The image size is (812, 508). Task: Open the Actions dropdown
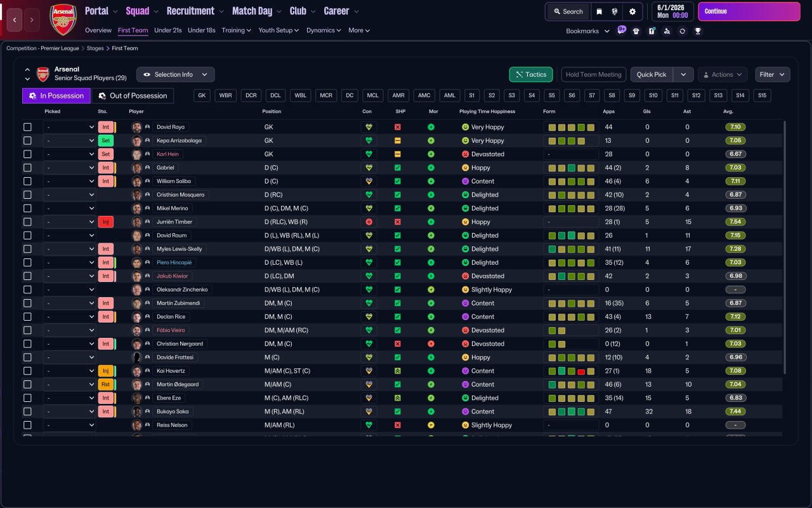pyautogui.click(x=723, y=74)
